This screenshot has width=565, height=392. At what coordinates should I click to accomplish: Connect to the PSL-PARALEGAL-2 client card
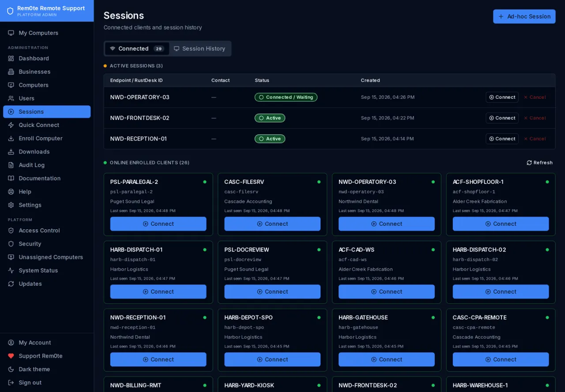point(158,224)
